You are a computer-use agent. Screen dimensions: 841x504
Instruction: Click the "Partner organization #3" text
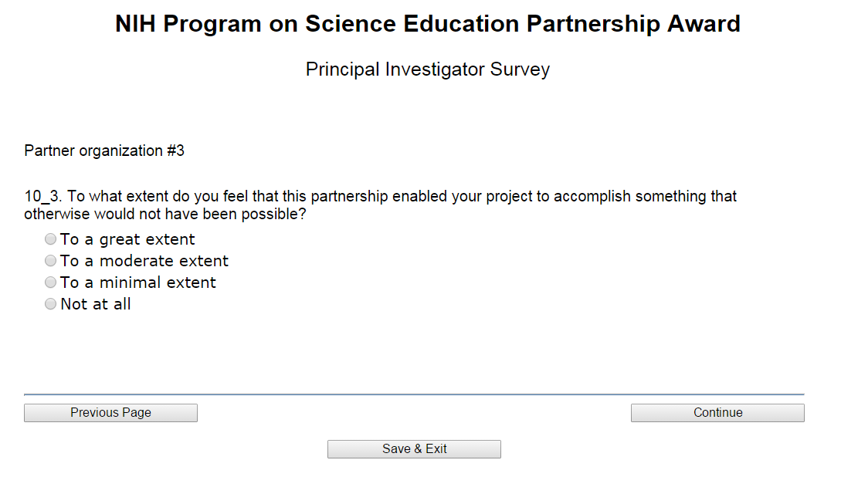point(104,151)
